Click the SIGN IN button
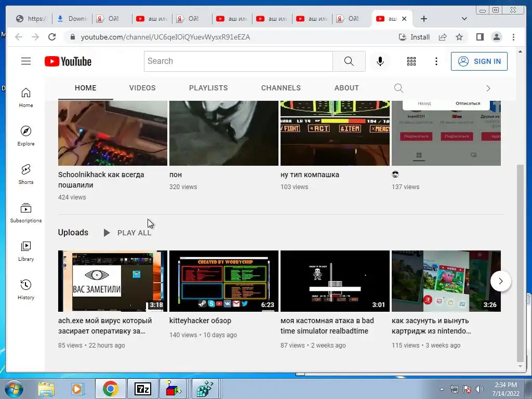This screenshot has width=532, height=399. 478,61
